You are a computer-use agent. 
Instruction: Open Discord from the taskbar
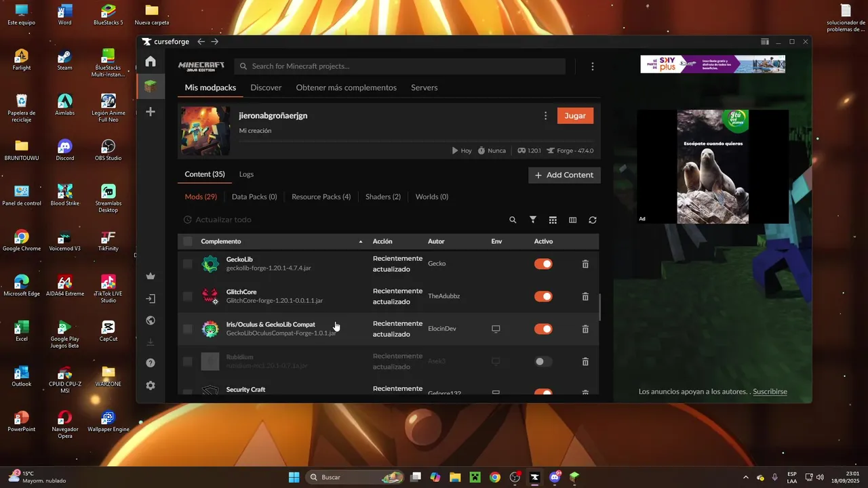[x=555, y=477]
